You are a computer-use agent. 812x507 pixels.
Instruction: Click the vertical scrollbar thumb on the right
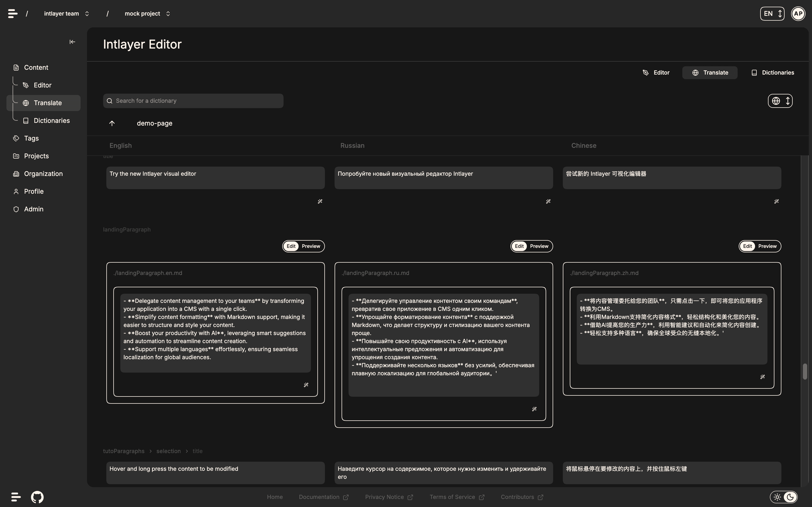[x=805, y=372]
